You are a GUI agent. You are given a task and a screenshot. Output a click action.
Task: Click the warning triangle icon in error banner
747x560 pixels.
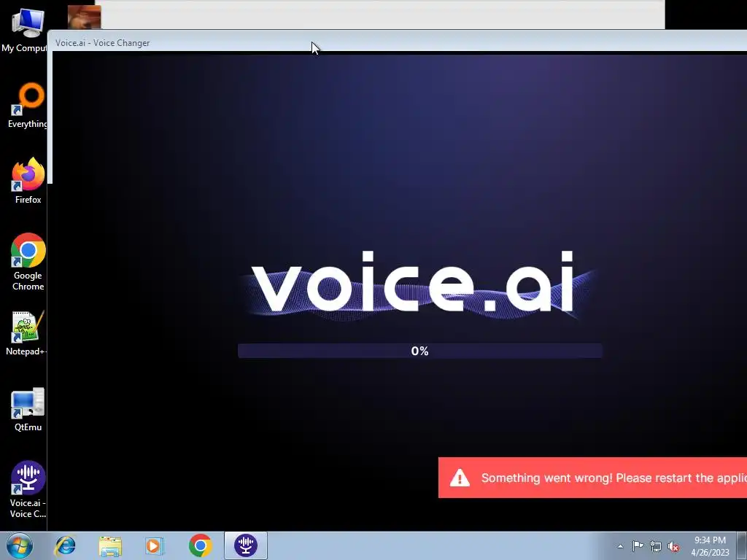click(460, 478)
